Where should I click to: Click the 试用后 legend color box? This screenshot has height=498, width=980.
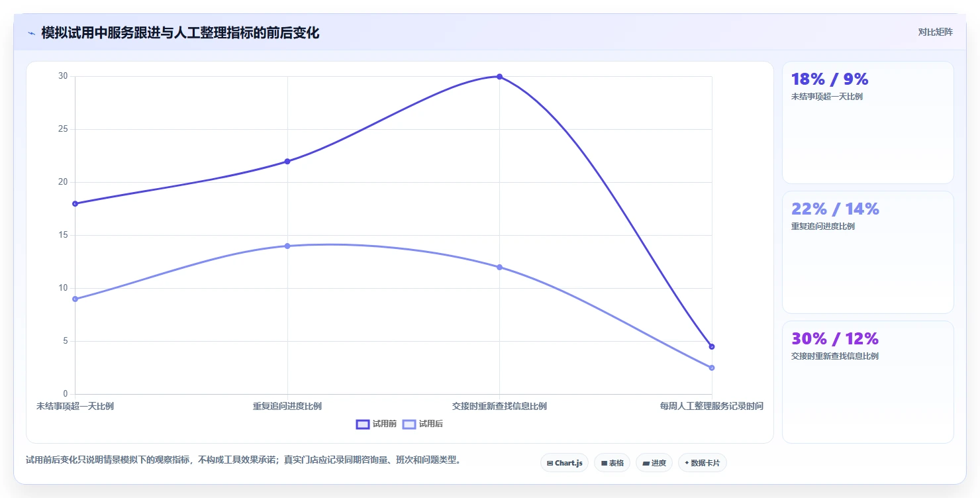click(409, 424)
